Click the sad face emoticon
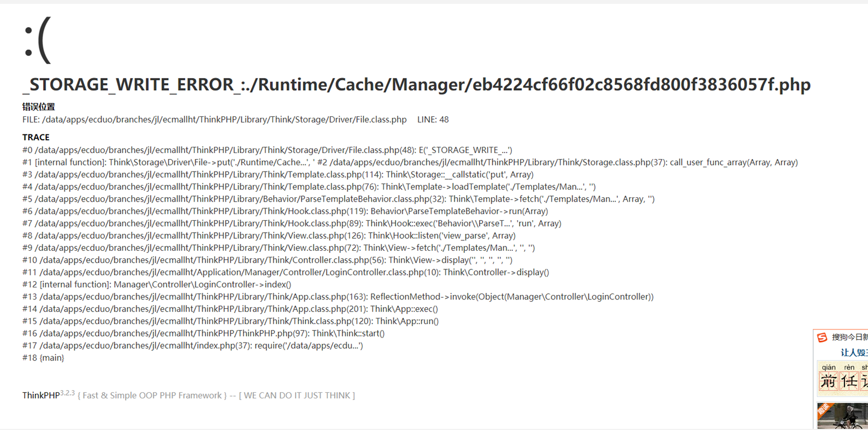Image resolution: width=868 pixels, height=430 pixels. [x=37, y=39]
